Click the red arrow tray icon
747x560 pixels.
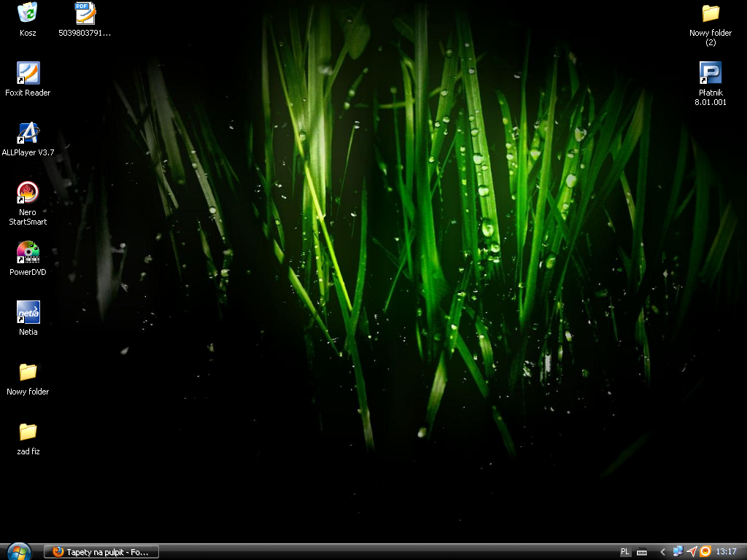click(x=692, y=551)
